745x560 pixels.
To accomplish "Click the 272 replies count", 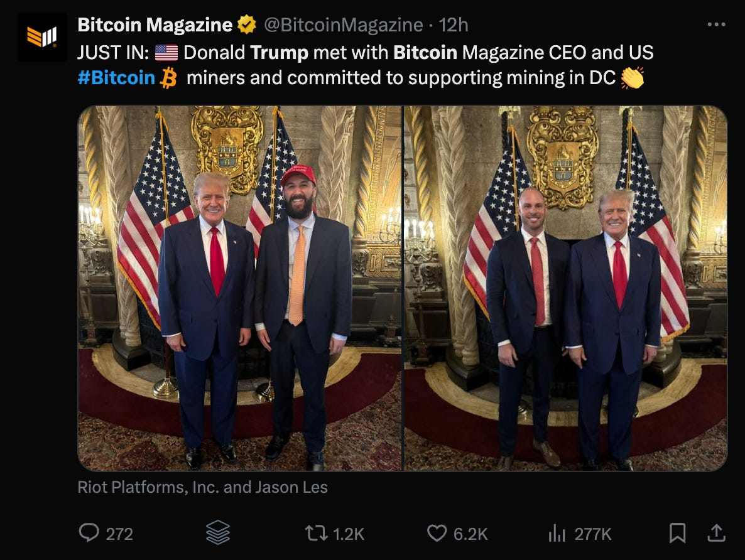I will click(x=119, y=534).
